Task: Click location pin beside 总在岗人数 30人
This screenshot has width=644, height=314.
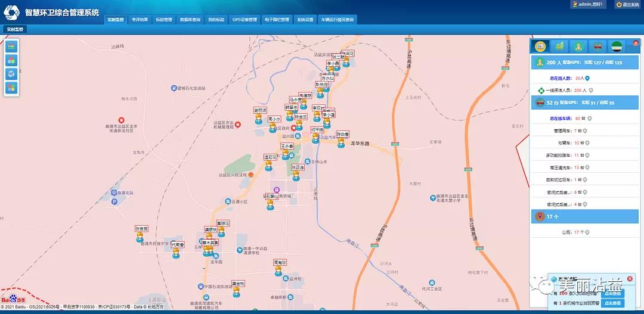Action: tap(587, 78)
